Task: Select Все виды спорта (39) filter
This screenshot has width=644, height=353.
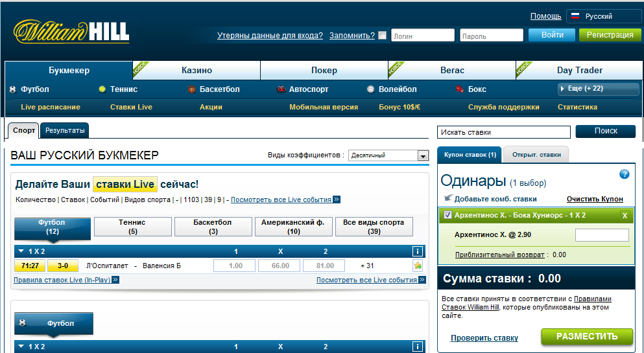Action: (374, 227)
